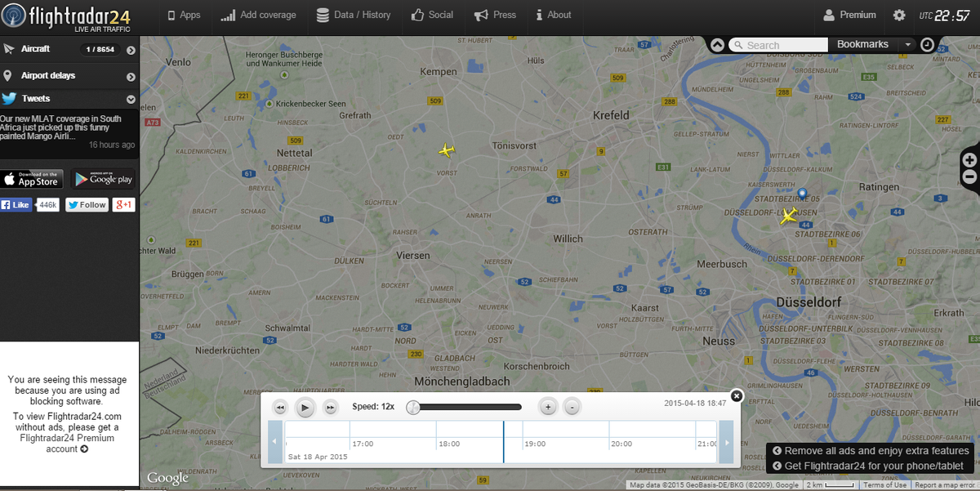Start playback with the play button
Screen dimensions: 980x491
[305, 407]
